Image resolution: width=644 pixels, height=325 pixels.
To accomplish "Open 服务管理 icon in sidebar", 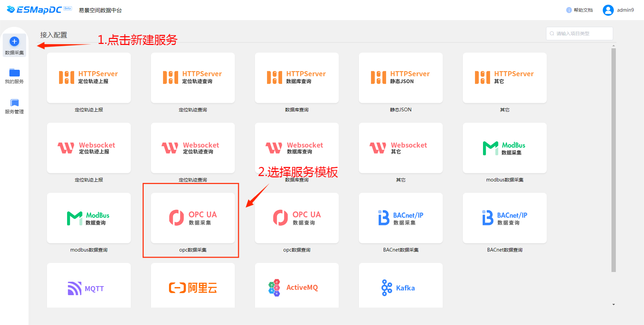I will pyautogui.click(x=14, y=103).
